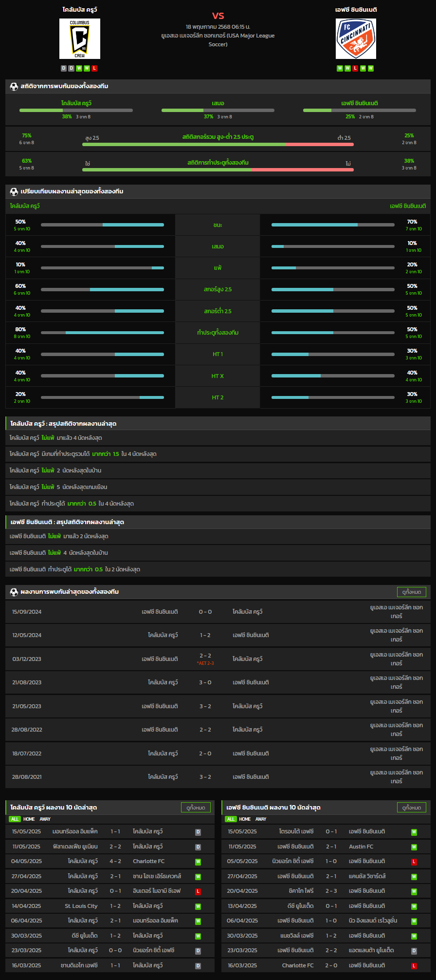Select ALL tab in Columbus Crew last 10 matches
The image size is (436, 980).
tap(15, 819)
